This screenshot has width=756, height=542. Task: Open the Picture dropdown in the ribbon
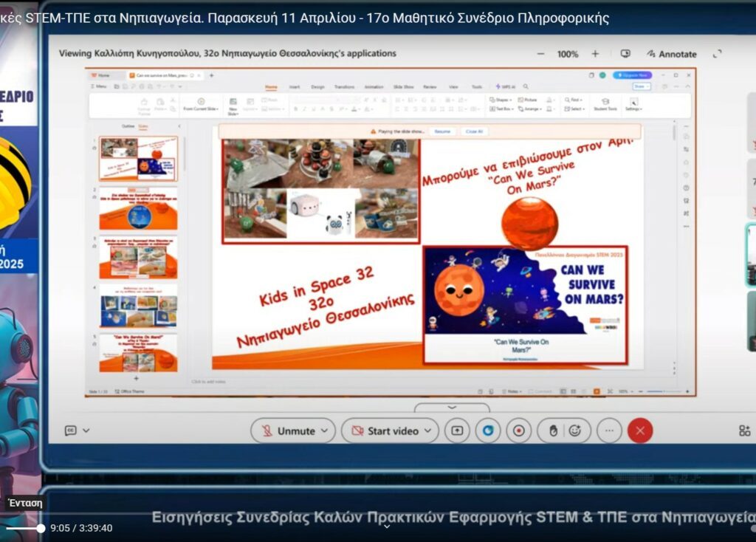529,100
